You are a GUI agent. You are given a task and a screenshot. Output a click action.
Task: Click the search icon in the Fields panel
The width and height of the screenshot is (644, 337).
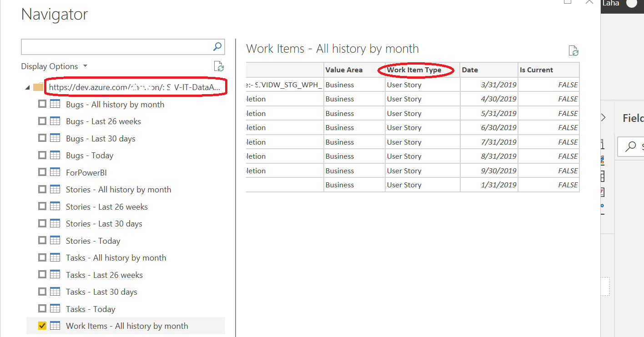pyautogui.click(x=630, y=146)
